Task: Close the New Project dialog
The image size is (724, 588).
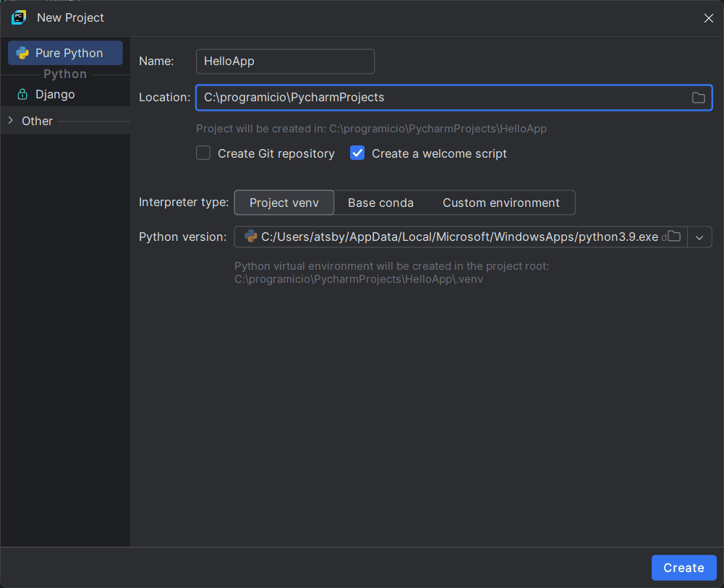Action: (708, 18)
